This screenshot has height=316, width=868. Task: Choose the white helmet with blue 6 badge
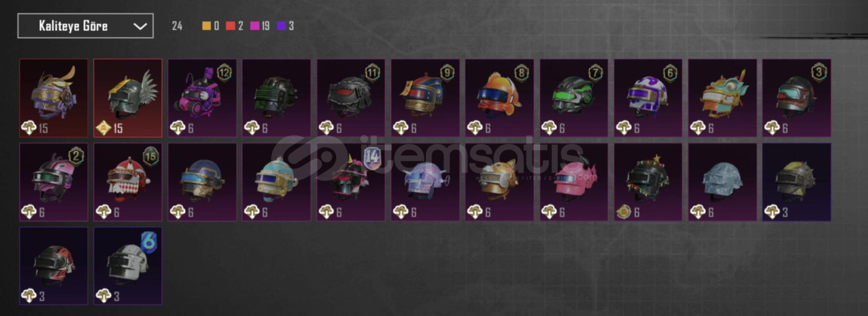128,266
